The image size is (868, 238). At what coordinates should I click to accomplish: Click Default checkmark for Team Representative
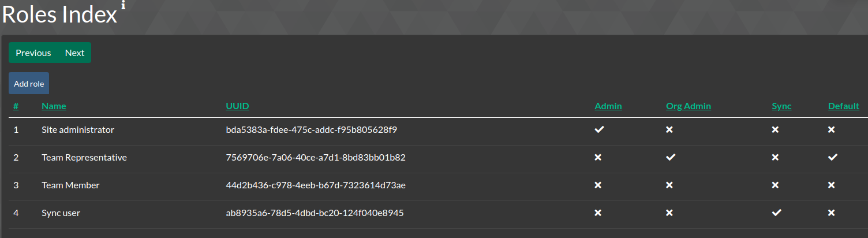(x=833, y=157)
